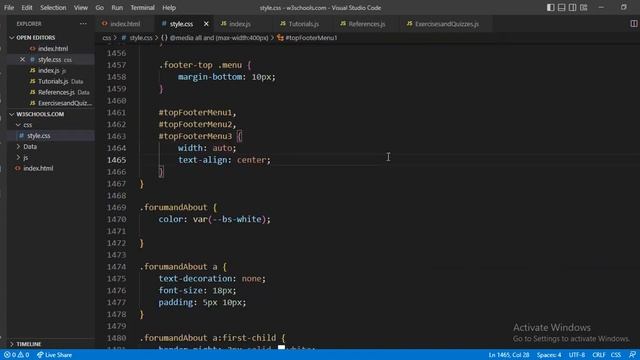Open References.js in Open Editors

coord(56,92)
